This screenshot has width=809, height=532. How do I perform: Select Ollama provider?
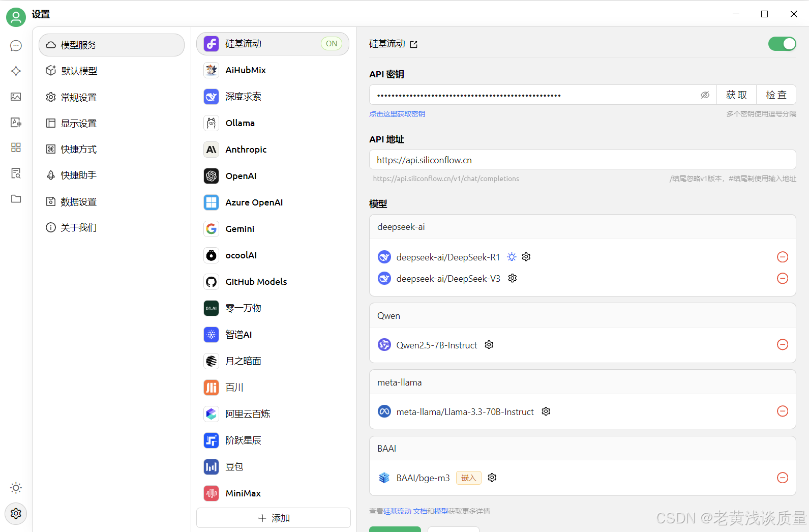pos(273,123)
